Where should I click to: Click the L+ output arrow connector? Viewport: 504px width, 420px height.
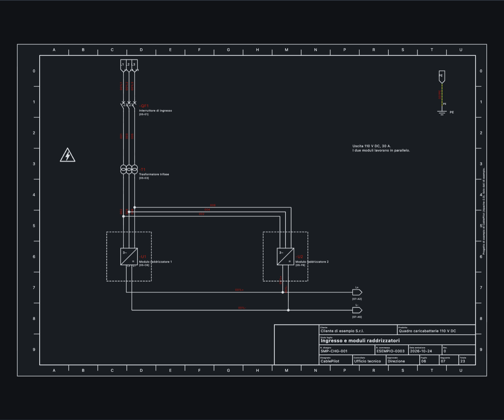(x=357, y=292)
